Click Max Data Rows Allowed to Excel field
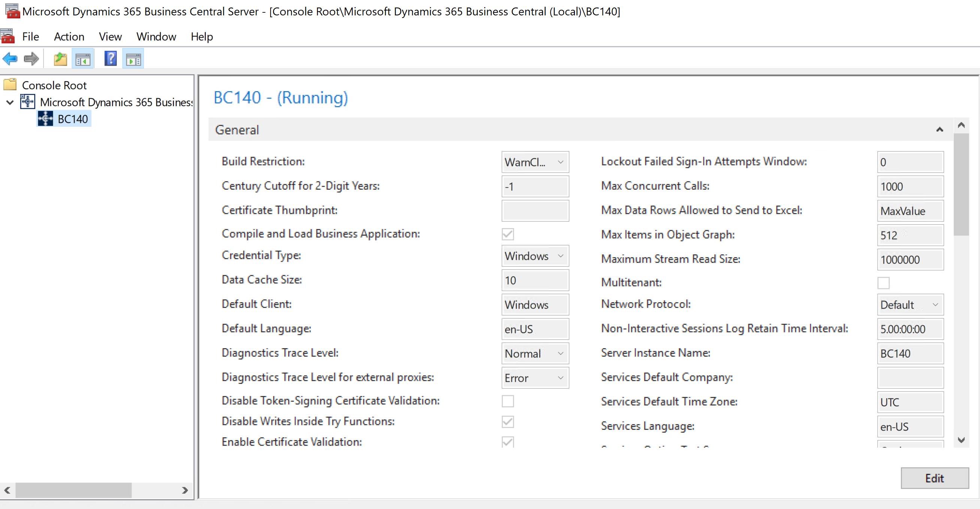 click(x=910, y=211)
